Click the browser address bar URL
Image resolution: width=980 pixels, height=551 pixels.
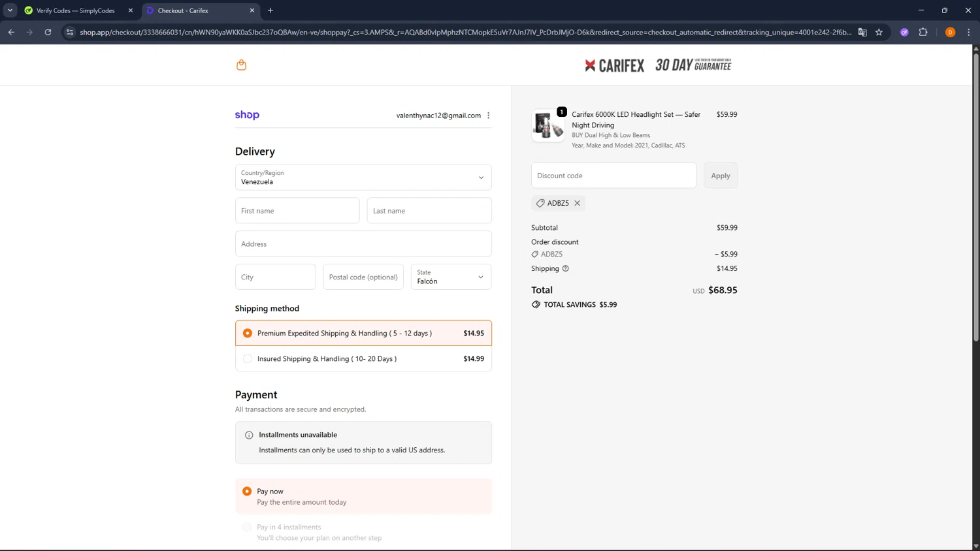click(465, 32)
